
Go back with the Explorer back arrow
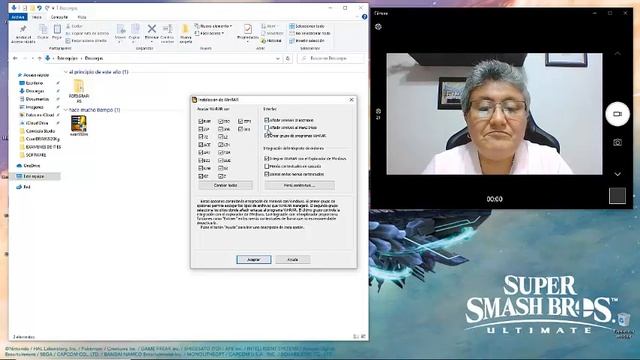[x=15, y=58]
